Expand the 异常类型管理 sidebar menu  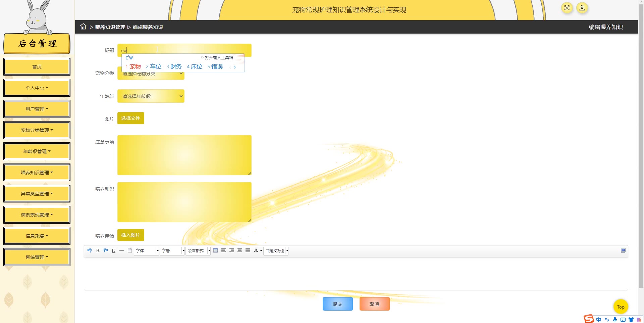pyautogui.click(x=37, y=194)
